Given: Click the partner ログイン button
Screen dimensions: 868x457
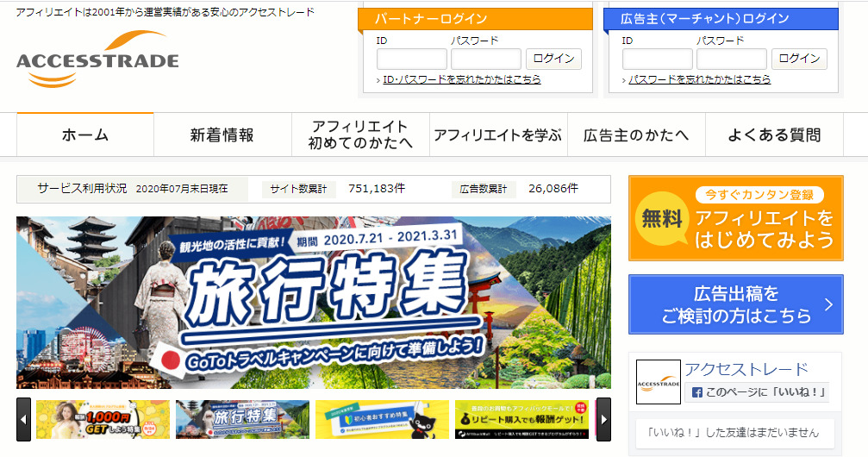Looking at the screenshot, I should tap(553, 59).
